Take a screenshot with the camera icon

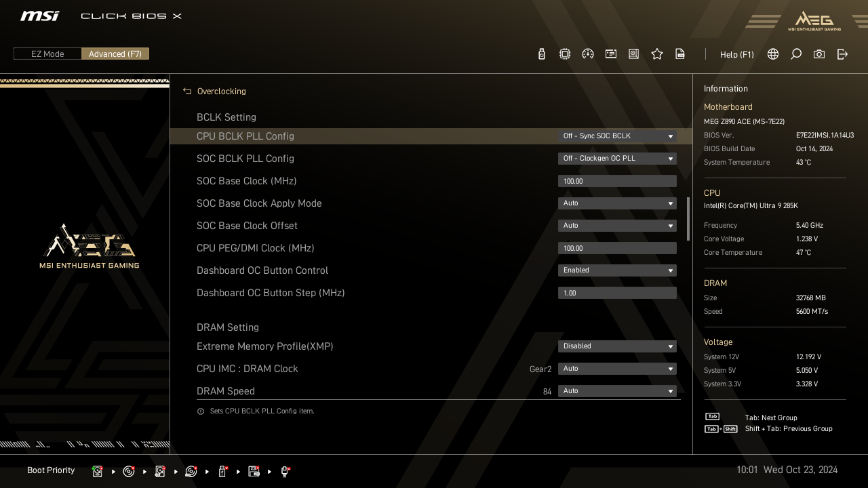click(819, 54)
